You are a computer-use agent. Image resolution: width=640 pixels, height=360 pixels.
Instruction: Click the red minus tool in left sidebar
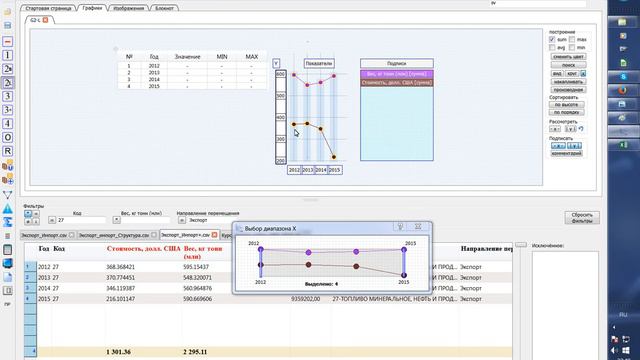click(x=7, y=42)
